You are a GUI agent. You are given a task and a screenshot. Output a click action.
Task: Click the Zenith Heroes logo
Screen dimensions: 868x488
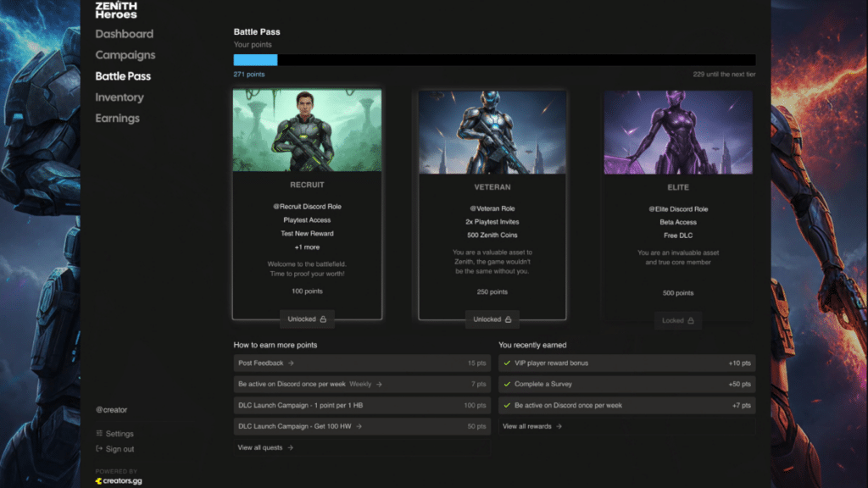115,9
